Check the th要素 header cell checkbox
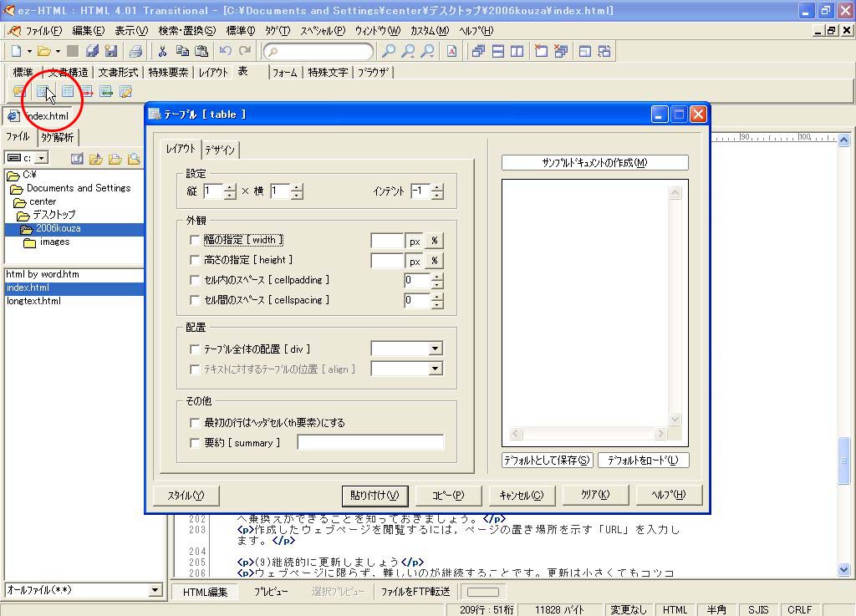Screen dimensions: 856x616 pos(194,422)
